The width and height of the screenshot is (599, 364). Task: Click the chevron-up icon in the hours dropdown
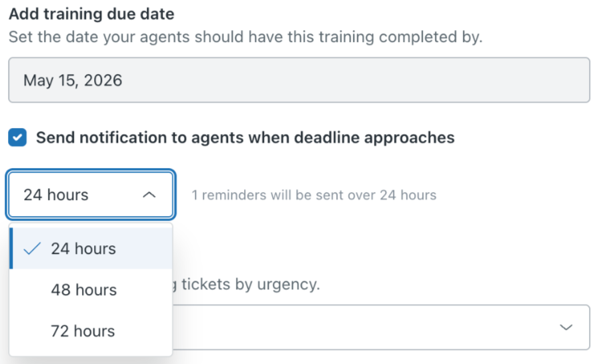(x=149, y=195)
